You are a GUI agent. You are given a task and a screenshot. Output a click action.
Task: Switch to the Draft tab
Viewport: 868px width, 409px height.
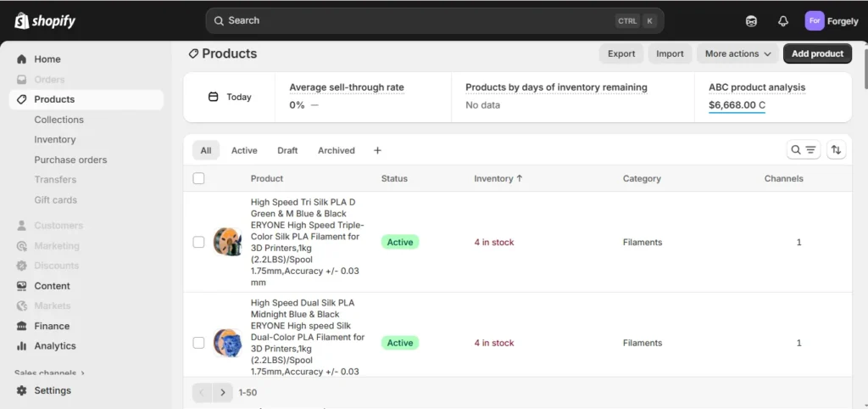(287, 150)
